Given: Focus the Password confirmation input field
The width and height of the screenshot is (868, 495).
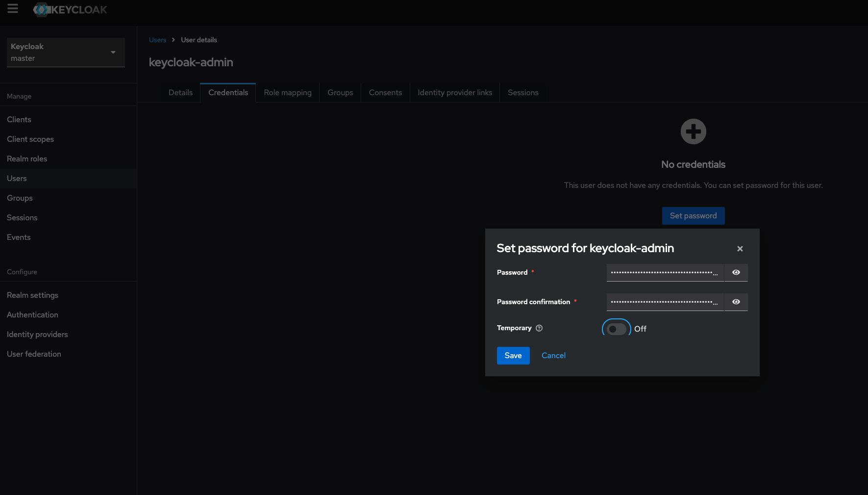Looking at the screenshot, I should click(x=665, y=302).
